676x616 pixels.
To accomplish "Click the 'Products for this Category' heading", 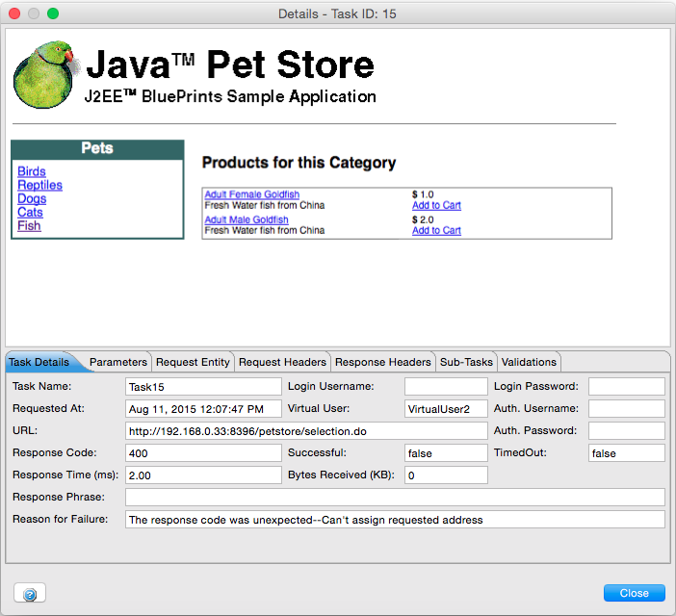I will 299,163.
